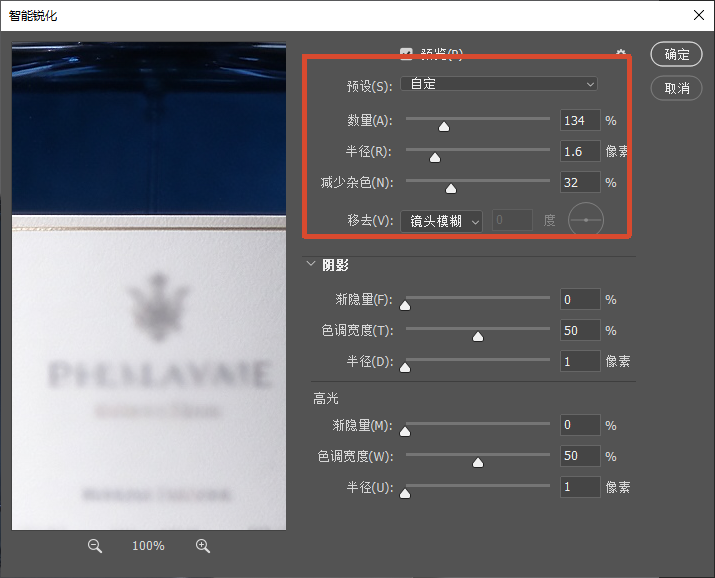The height and width of the screenshot is (578, 715).
Task: Click the highlight 色调宽度(W) slider handle
Action: tap(477, 463)
